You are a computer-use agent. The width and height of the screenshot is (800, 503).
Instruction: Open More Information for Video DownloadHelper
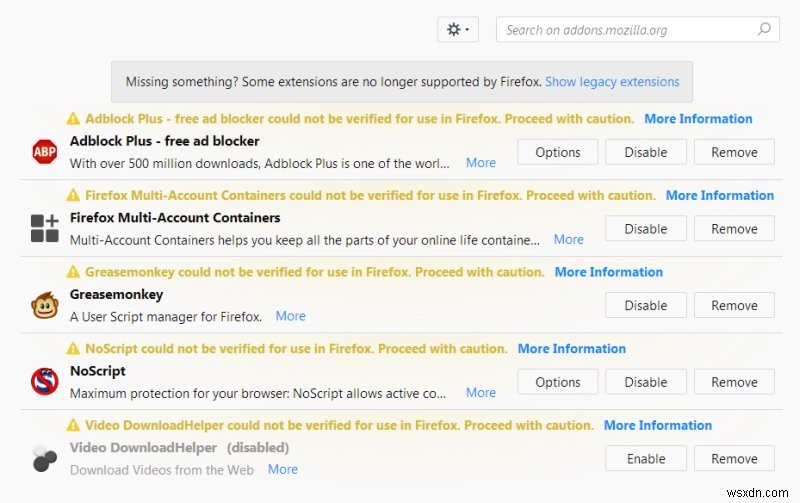[658, 425]
